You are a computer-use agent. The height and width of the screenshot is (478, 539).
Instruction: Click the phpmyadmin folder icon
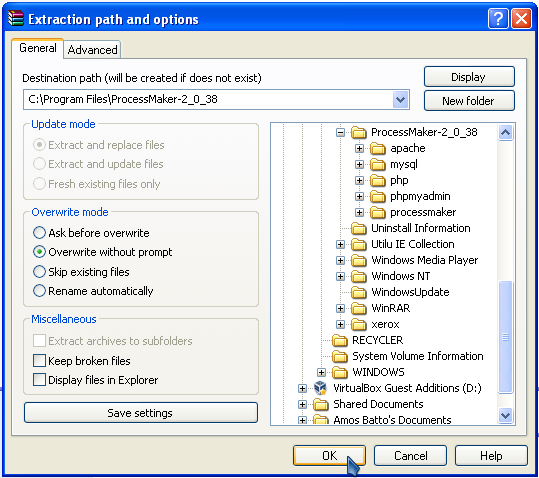377,196
